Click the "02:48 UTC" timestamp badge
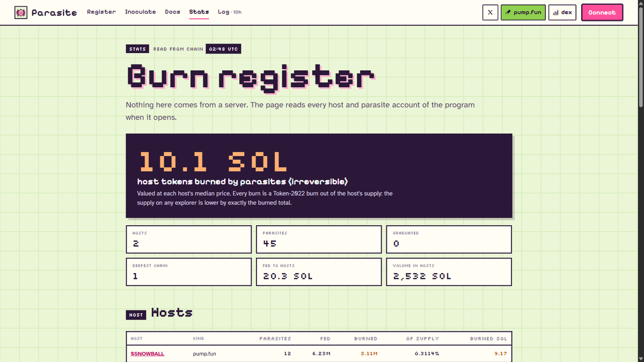 [223, 49]
